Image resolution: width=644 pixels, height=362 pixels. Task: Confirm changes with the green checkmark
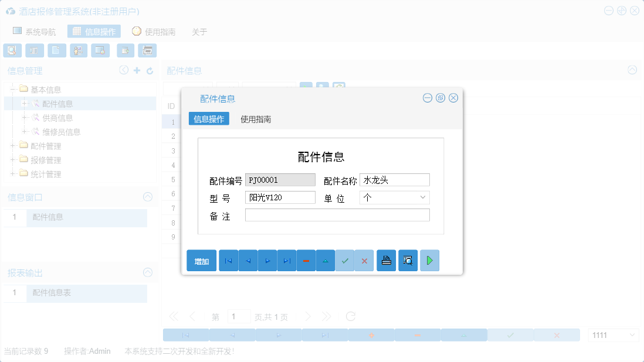coord(345,260)
